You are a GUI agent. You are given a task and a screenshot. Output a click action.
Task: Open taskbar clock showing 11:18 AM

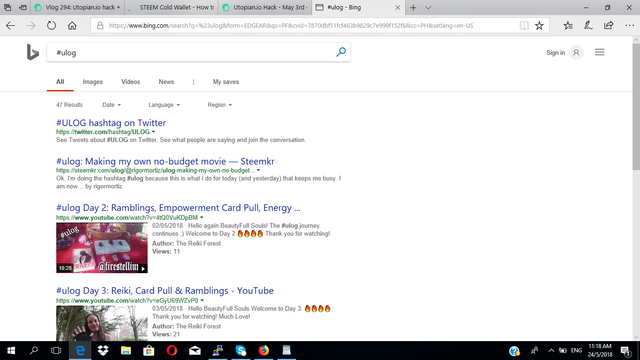coord(600,351)
